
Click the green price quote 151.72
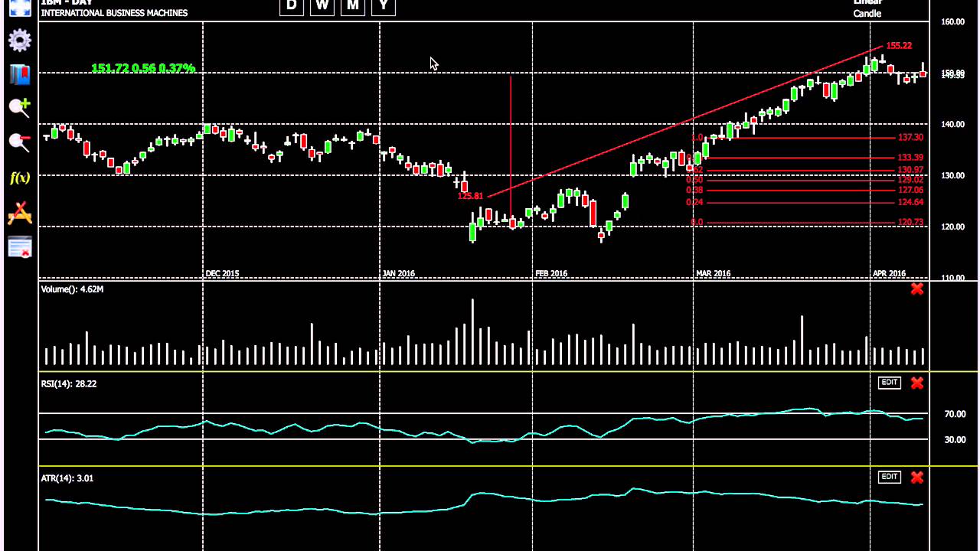click(x=143, y=68)
